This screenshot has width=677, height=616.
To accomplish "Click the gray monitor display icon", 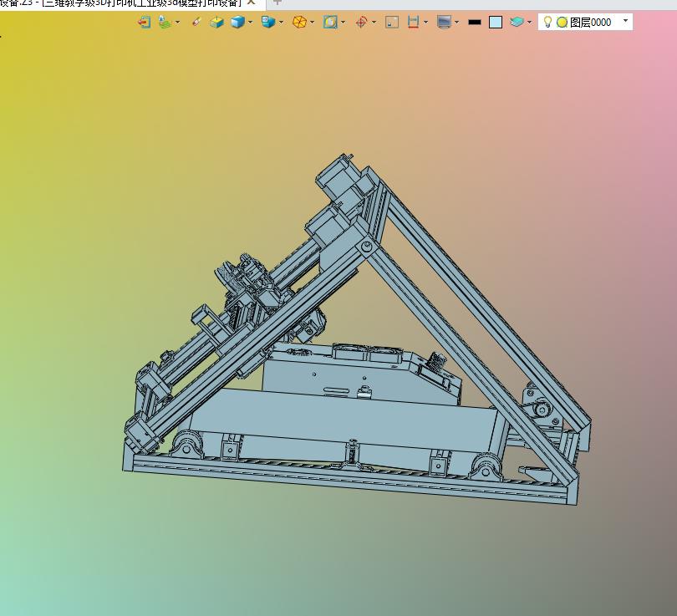I will (444, 23).
